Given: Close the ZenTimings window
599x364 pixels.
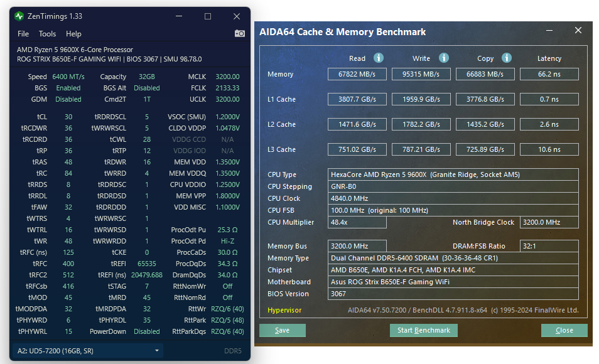Looking at the screenshot, I should 237,16.
